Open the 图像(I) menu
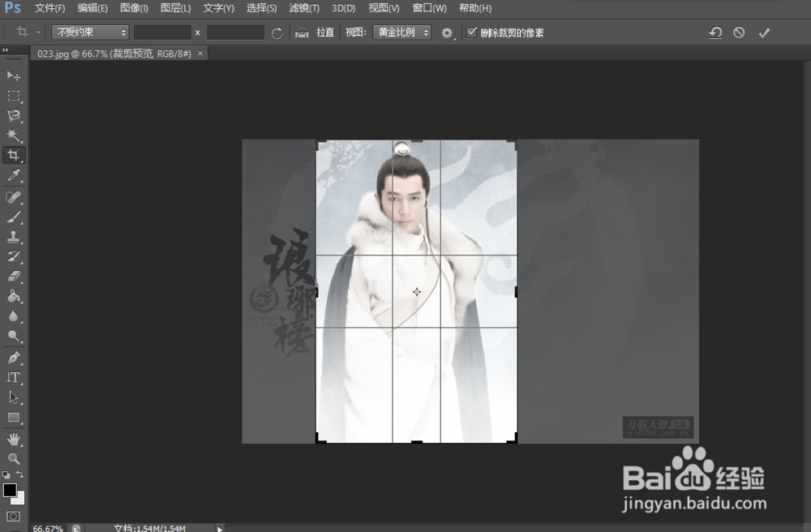The height and width of the screenshot is (532, 811). 134,8
